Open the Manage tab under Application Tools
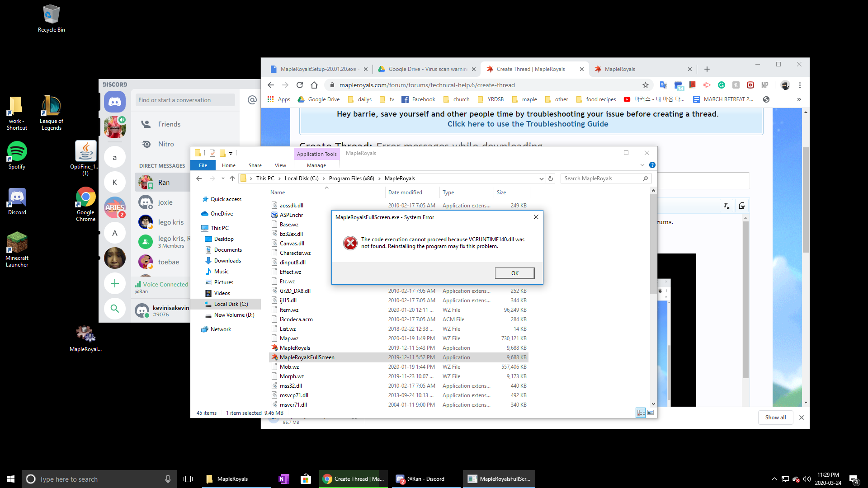This screenshot has height=488, width=868. [x=316, y=165]
